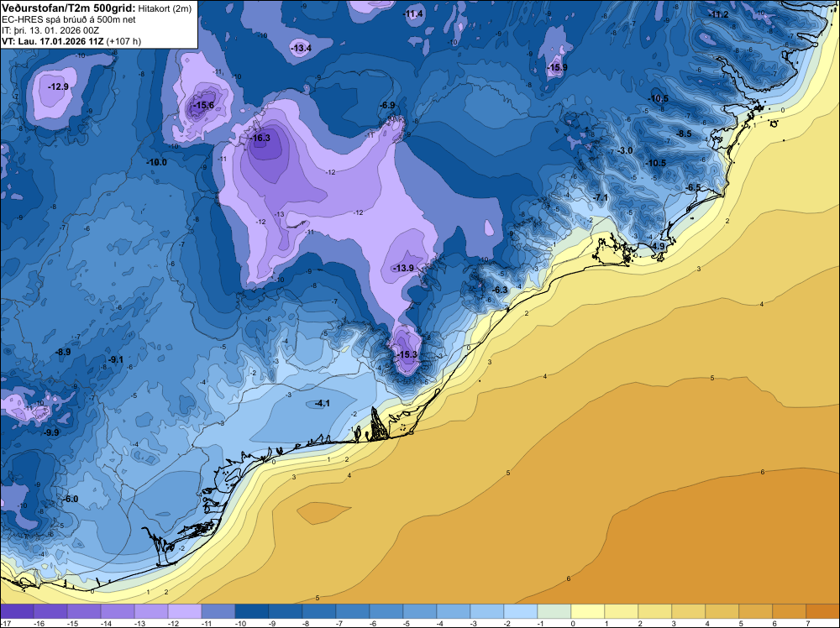The width and height of the screenshot is (840, 628).
Task: Click the -6.0 temperature label
Action: pyautogui.click(x=71, y=499)
